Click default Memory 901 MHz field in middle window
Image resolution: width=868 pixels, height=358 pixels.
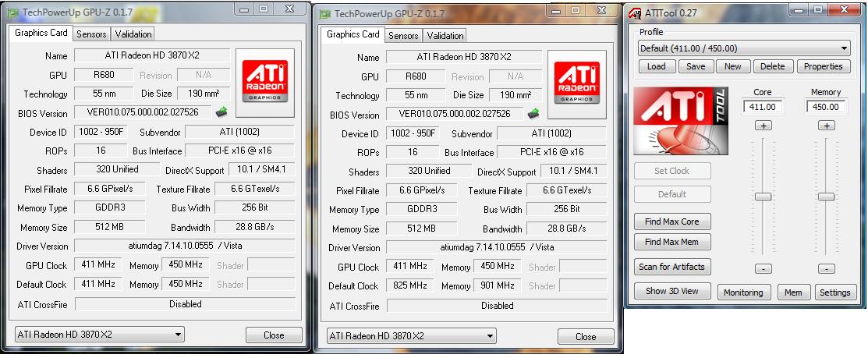[497, 285]
